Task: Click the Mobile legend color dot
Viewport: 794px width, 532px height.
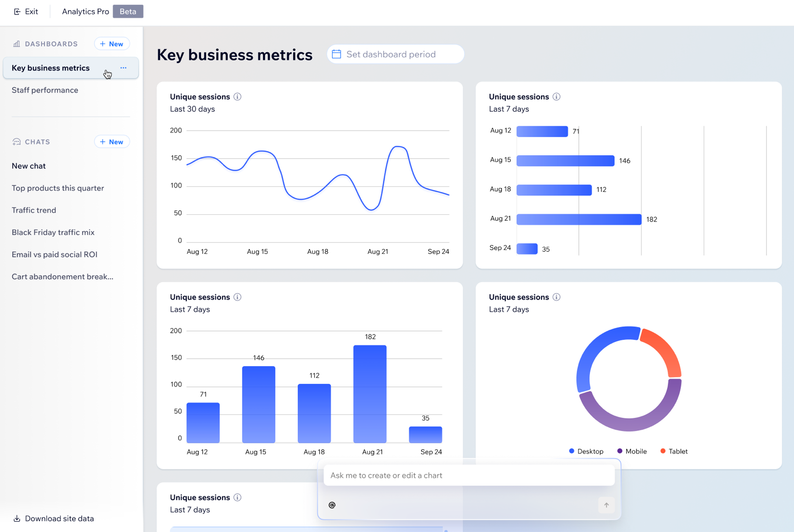Action: [x=620, y=451]
